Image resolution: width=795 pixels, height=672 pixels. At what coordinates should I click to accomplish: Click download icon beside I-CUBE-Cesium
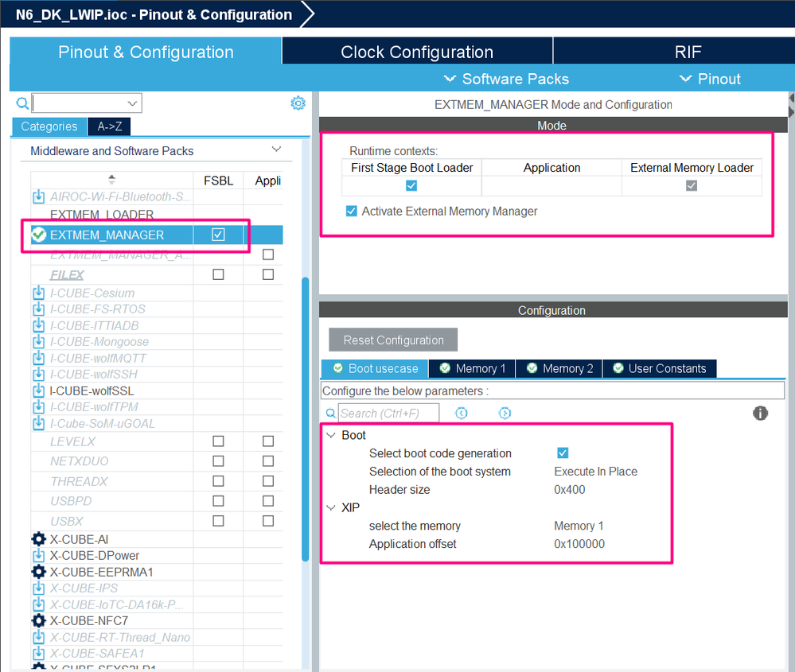click(38, 293)
